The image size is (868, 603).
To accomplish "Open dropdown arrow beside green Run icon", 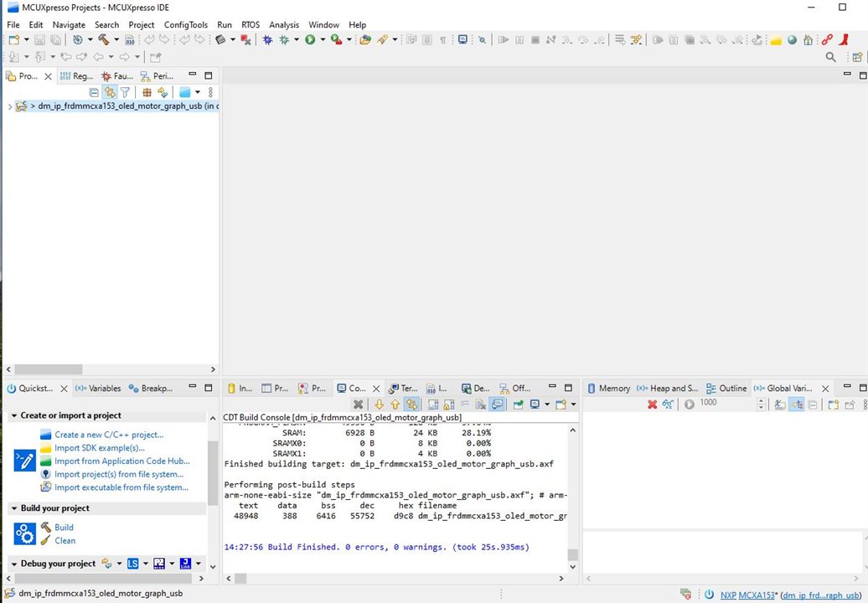I will pos(323,39).
